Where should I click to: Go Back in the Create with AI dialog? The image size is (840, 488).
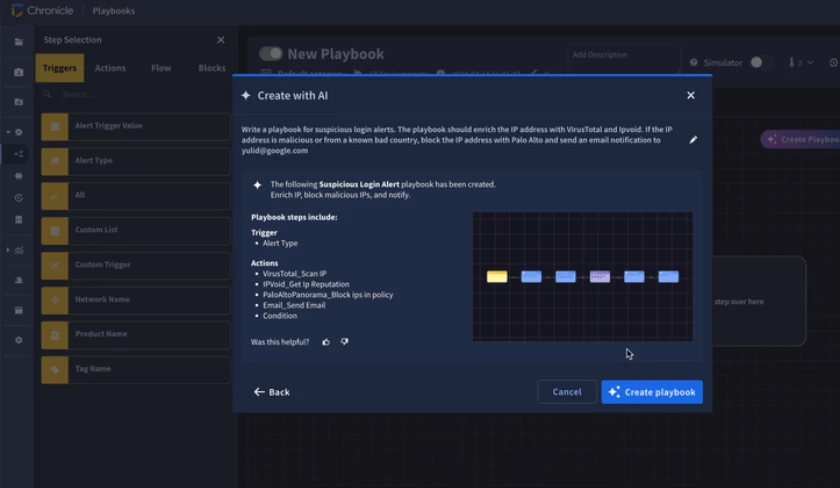coord(272,392)
